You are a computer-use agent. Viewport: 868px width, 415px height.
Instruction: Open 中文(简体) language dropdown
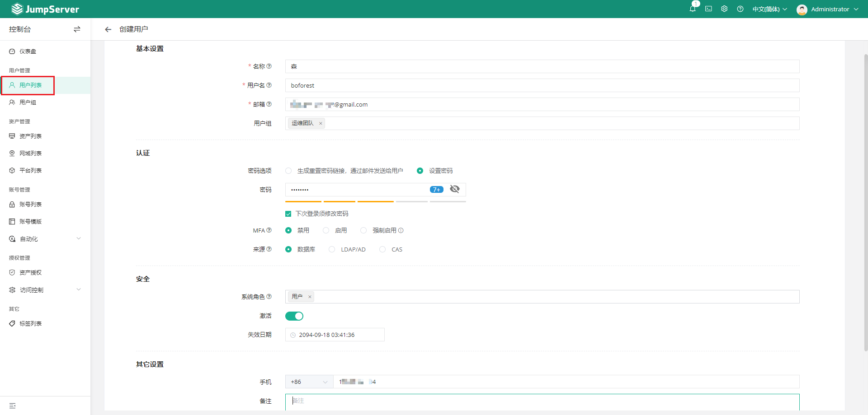[x=769, y=9]
